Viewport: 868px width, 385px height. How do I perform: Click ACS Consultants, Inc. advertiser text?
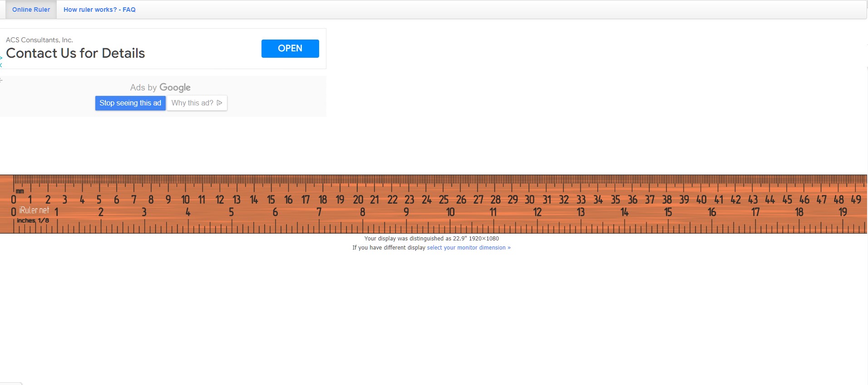click(x=39, y=40)
